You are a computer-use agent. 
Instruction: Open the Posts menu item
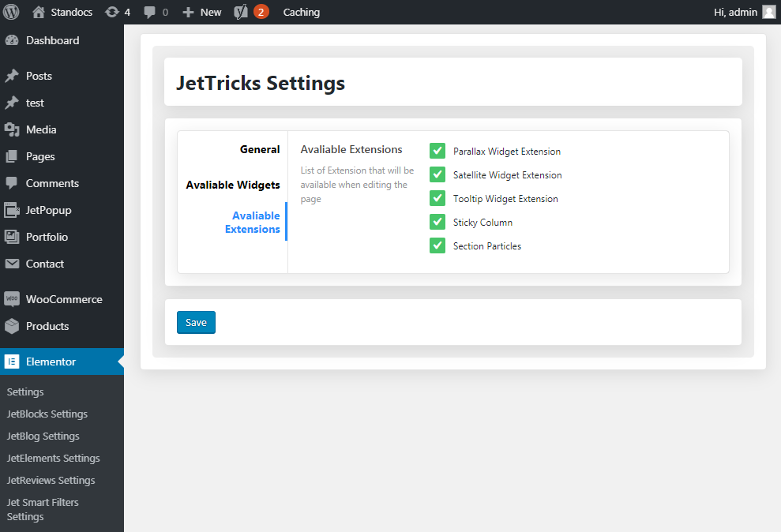(x=62, y=76)
